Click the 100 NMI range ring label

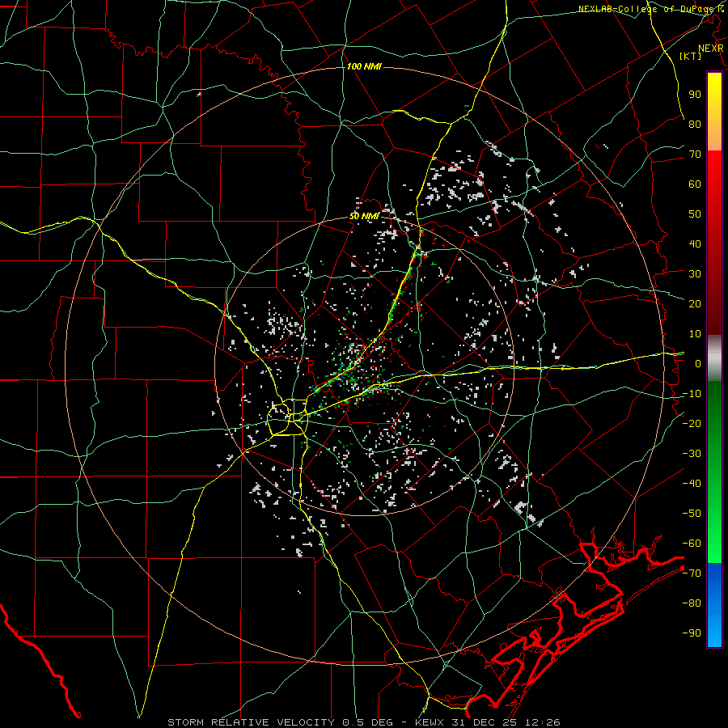click(364, 67)
